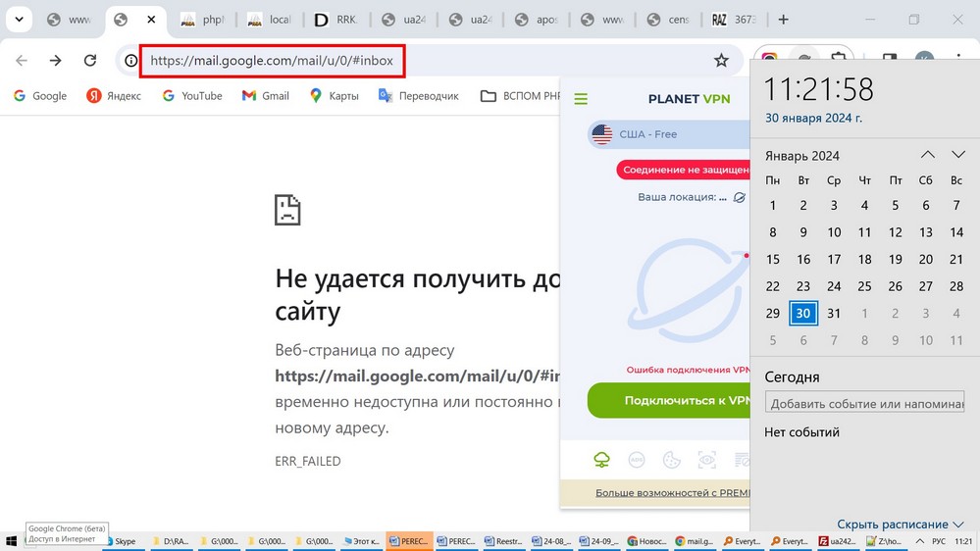Open the ua242... FileZilla taskbar item

click(x=838, y=541)
